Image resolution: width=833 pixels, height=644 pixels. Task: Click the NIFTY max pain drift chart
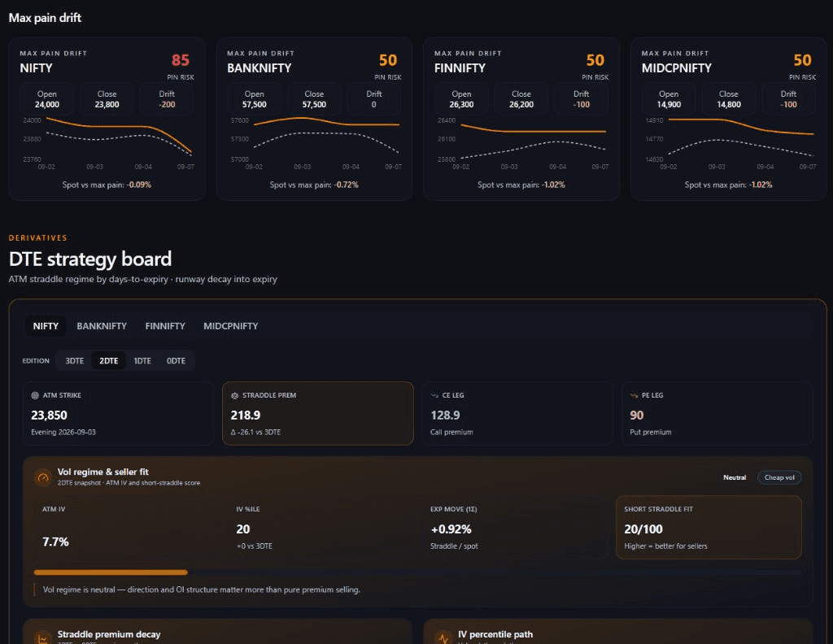(x=107, y=142)
